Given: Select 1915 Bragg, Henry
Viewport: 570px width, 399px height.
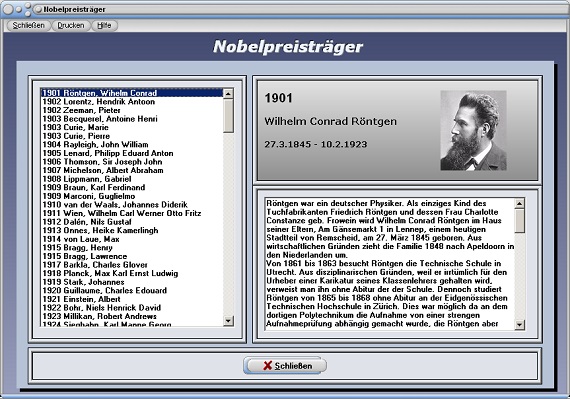Looking at the screenshot, I should tap(132, 247).
